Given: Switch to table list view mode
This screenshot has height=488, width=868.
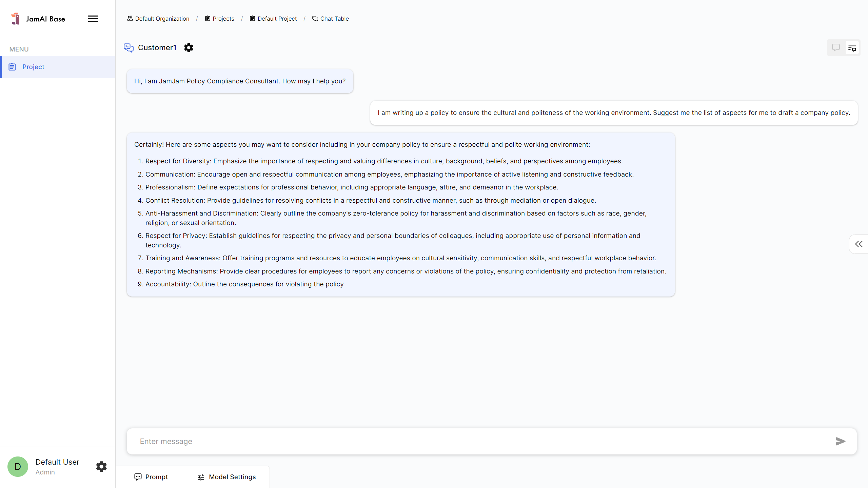Looking at the screenshot, I should [852, 48].
